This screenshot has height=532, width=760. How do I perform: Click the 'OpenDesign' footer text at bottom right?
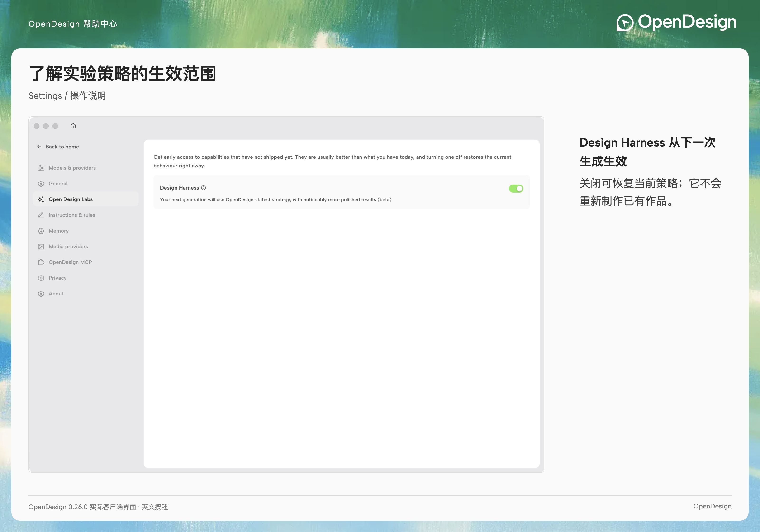pyautogui.click(x=712, y=506)
